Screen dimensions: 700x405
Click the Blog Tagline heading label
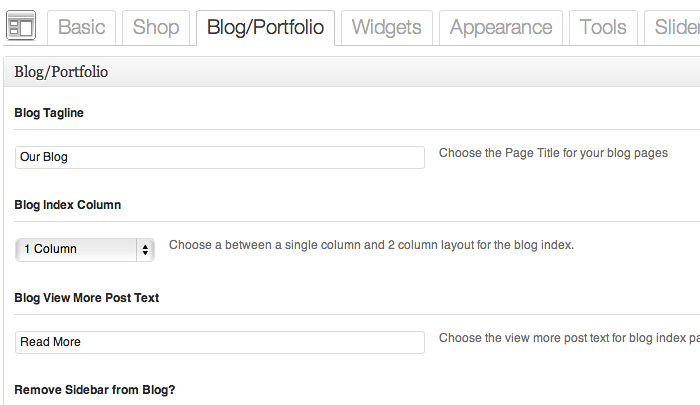coord(49,113)
